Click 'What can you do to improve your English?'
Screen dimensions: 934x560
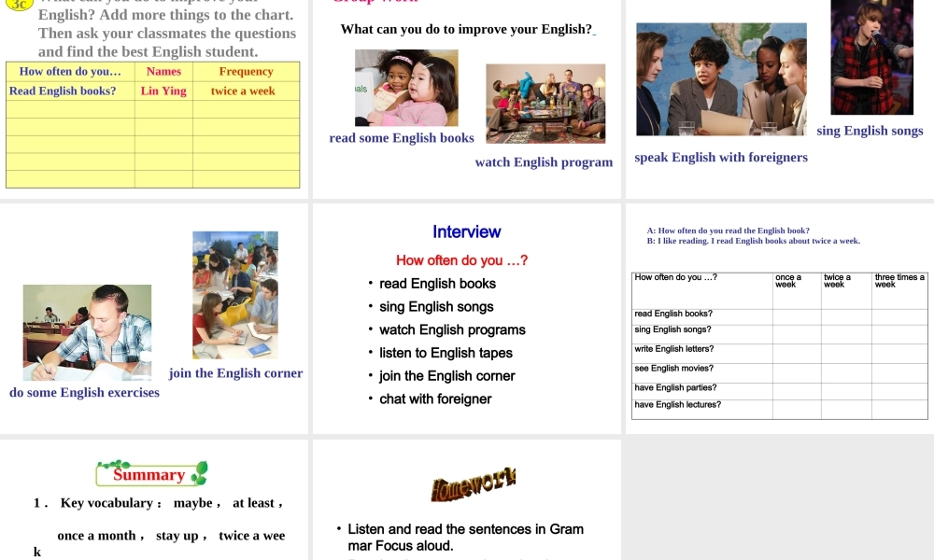click(466, 29)
